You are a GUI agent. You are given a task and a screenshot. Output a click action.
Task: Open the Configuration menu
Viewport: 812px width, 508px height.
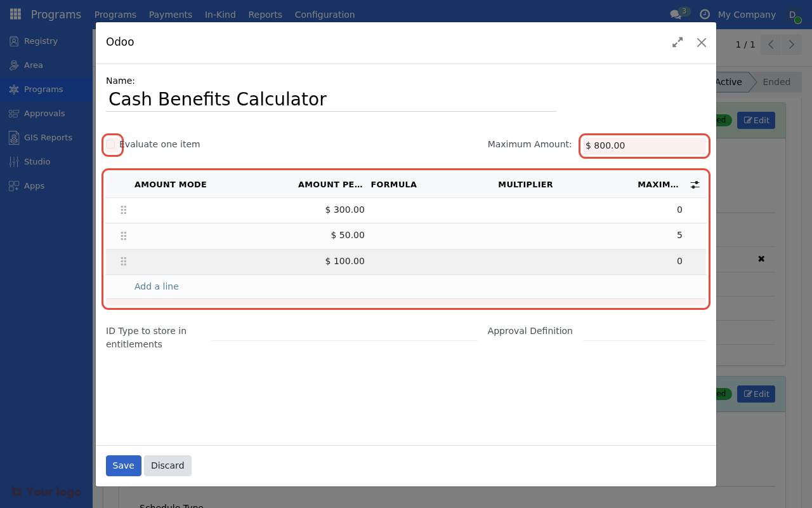coord(324,14)
